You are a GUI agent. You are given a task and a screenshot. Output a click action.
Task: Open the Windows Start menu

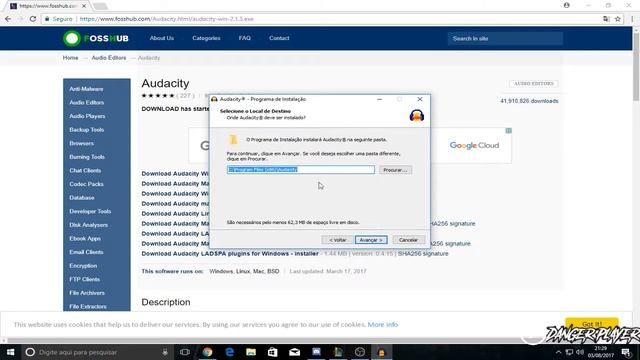click(x=10, y=352)
